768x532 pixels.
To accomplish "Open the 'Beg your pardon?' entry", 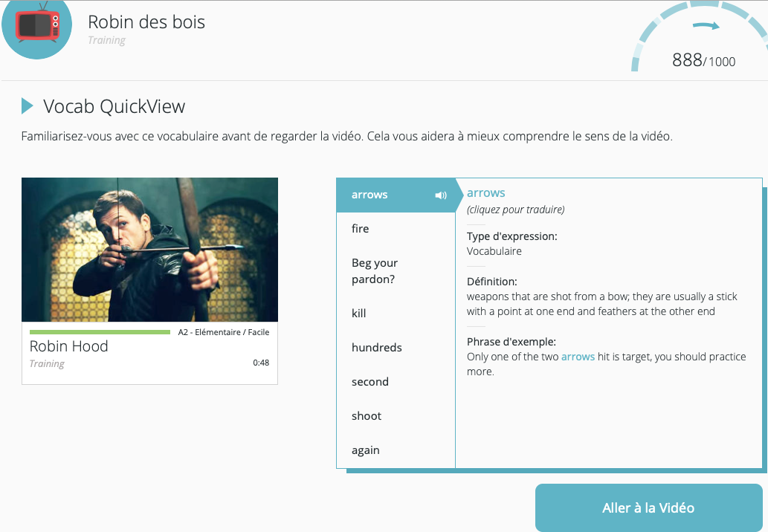I will tap(375, 271).
